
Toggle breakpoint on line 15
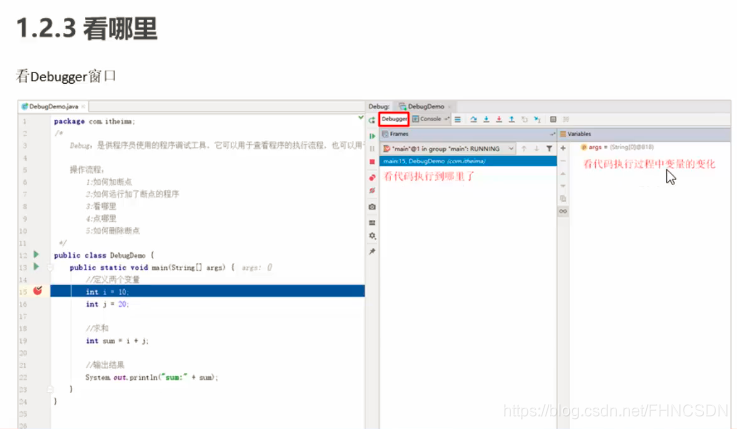pyautogui.click(x=38, y=291)
